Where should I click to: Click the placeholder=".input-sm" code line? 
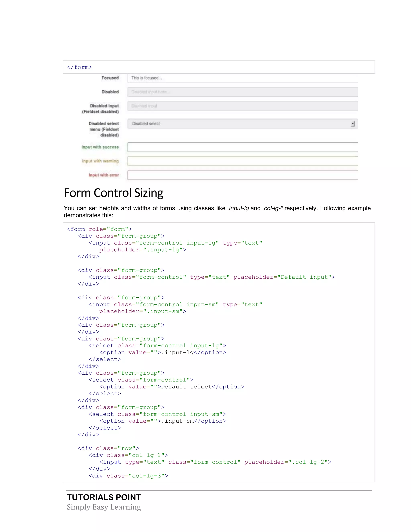click(x=143, y=311)
